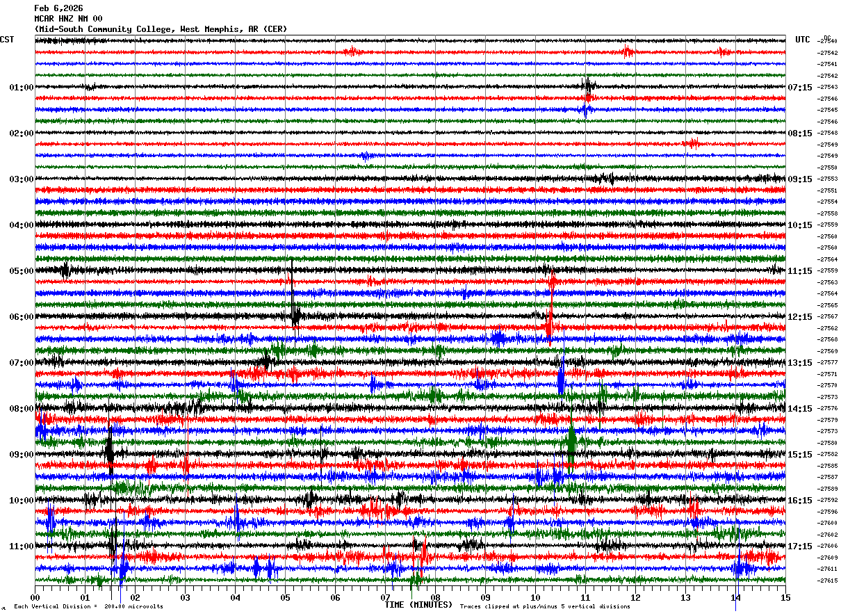The width and height of the screenshot is (841, 616).
Task: Select the 01:00 CST row label
Action: click(22, 88)
